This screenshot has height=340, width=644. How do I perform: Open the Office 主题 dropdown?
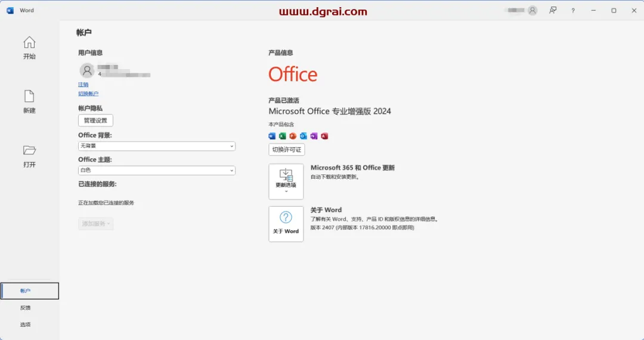click(x=156, y=170)
